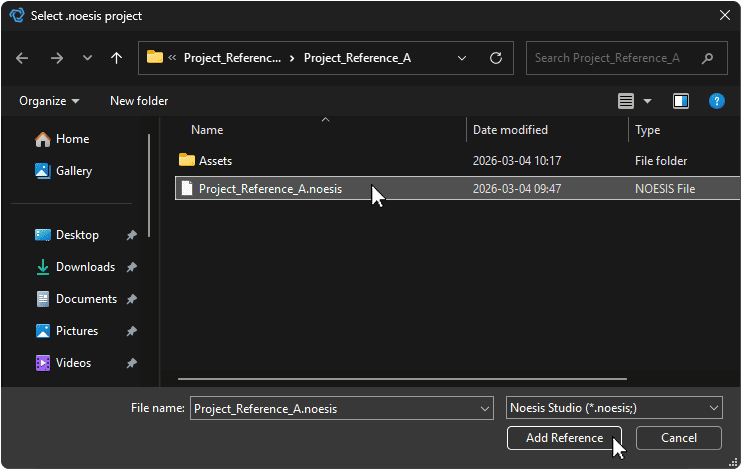The height and width of the screenshot is (470, 742).
Task: Sort by Date modified column
Action: pyautogui.click(x=510, y=130)
